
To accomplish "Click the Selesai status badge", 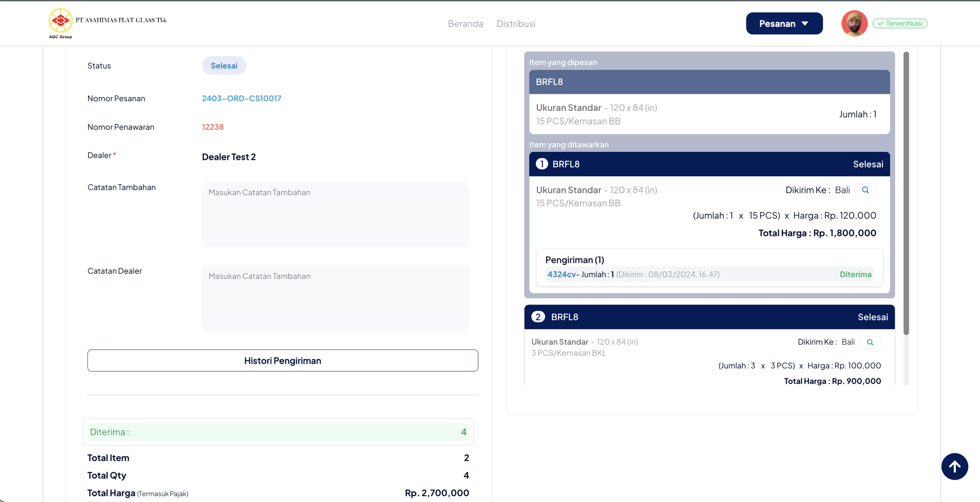I will (x=224, y=66).
